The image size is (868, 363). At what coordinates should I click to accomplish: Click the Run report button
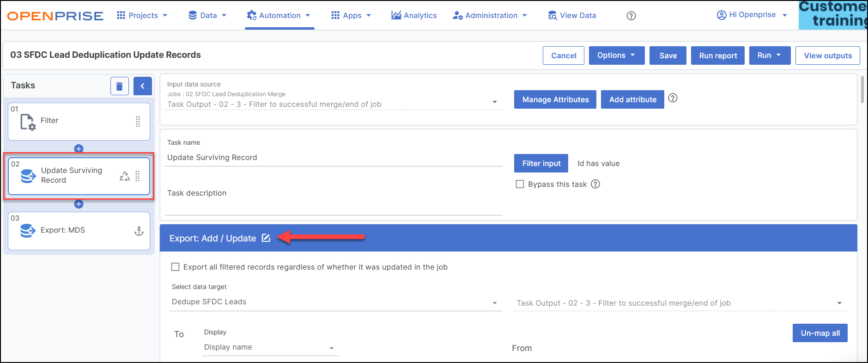click(717, 55)
